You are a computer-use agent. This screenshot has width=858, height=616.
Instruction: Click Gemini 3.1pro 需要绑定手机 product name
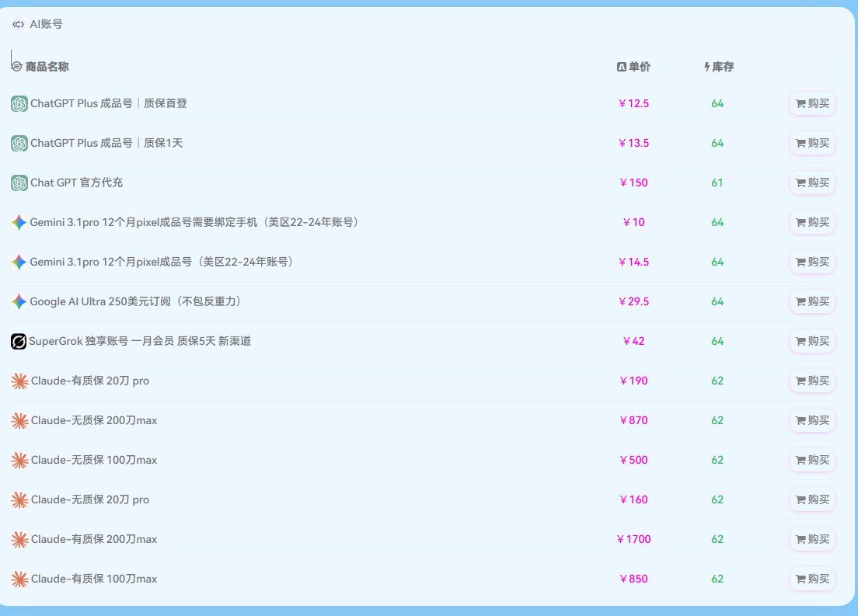195,222
